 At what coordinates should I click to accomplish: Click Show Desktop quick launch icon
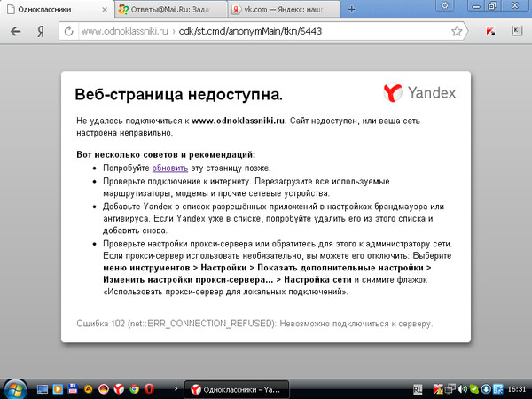click(x=43, y=389)
